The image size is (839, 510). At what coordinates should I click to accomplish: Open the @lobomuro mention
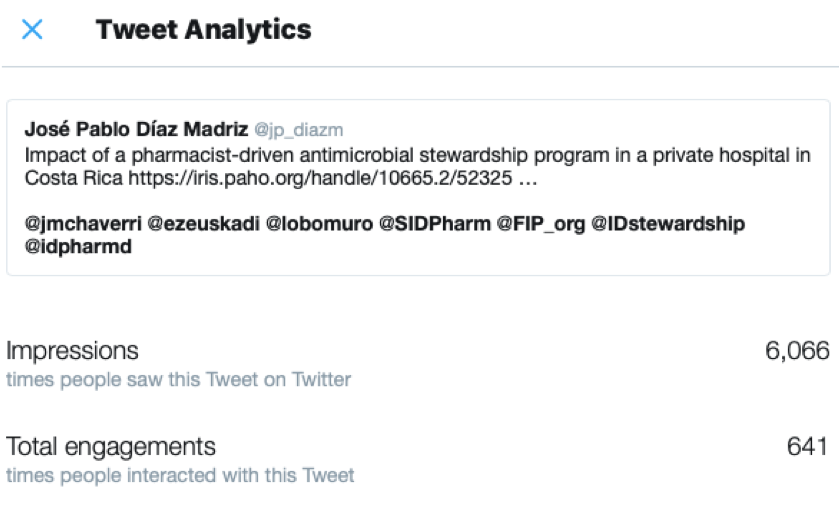319,224
